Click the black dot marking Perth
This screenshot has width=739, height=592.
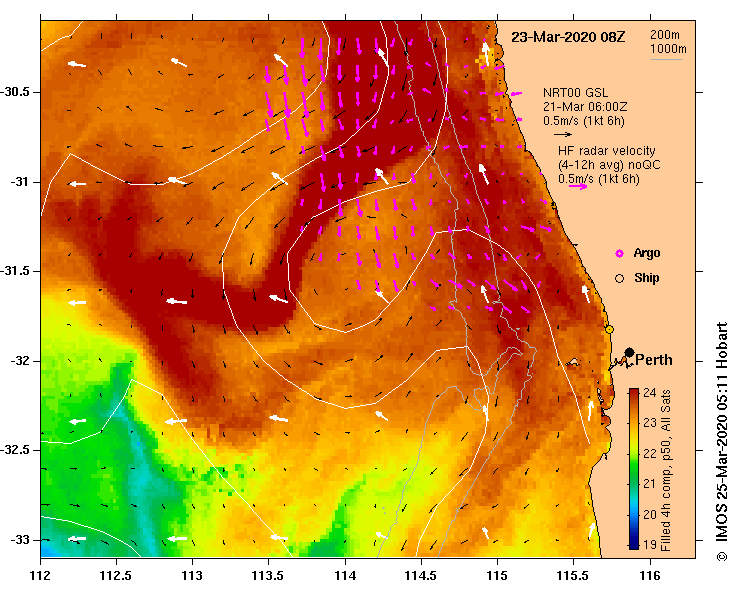pyautogui.click(x=629, y=353)
